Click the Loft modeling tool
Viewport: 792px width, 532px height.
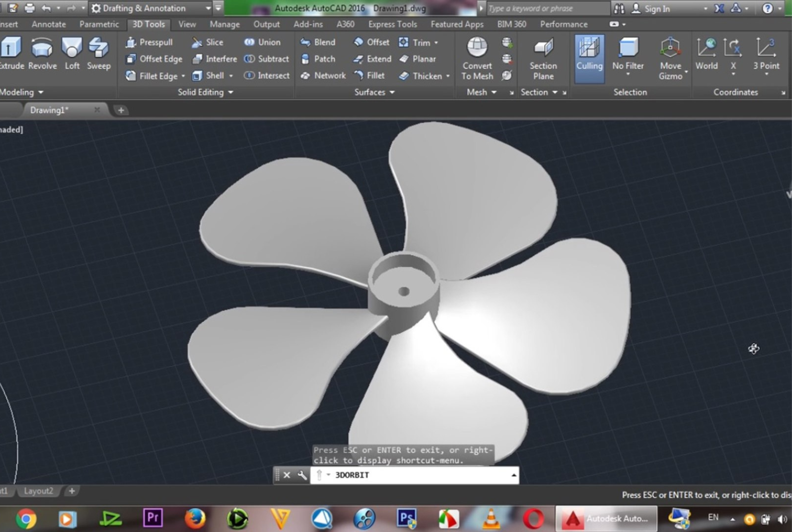[x=72, y=48]
